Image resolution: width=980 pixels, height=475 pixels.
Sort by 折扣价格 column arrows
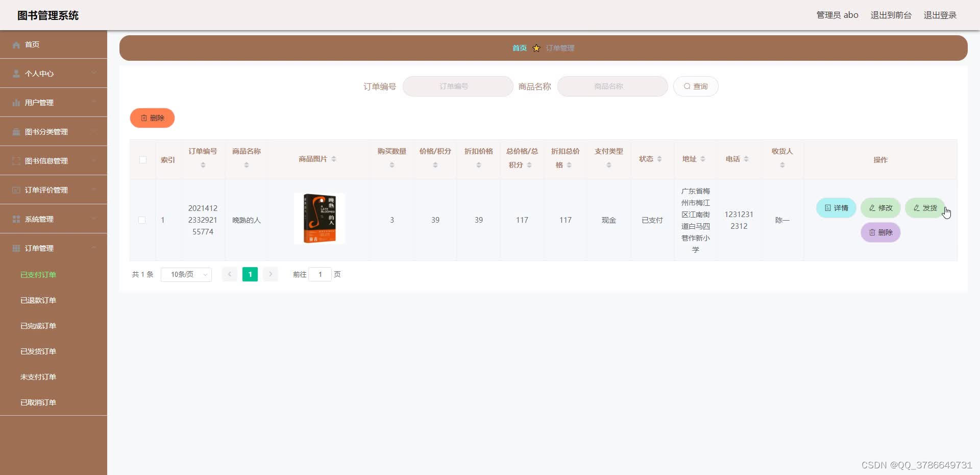[479, 165]
